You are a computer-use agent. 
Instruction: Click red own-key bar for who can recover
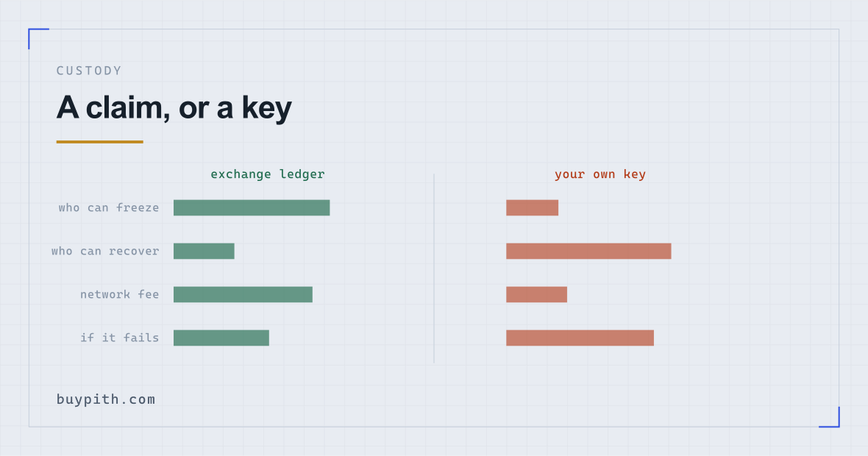coord(589,252)
